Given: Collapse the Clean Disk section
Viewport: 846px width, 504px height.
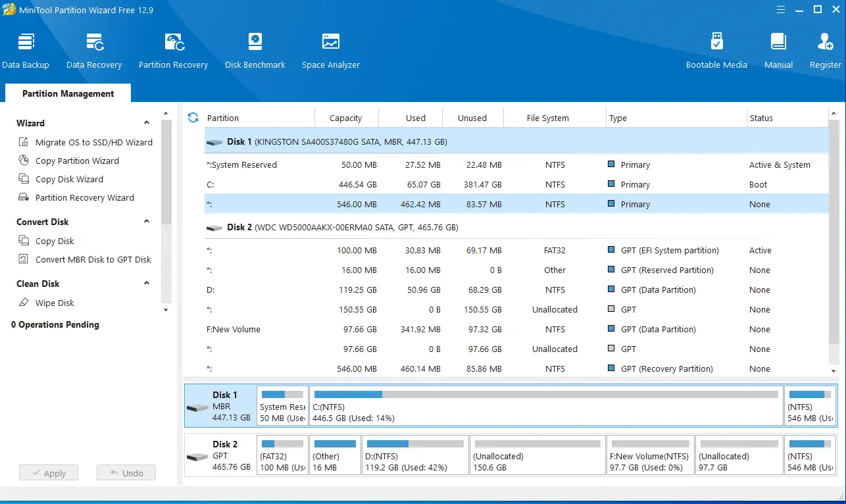Looking at the screenshot, I should [147, 284].
